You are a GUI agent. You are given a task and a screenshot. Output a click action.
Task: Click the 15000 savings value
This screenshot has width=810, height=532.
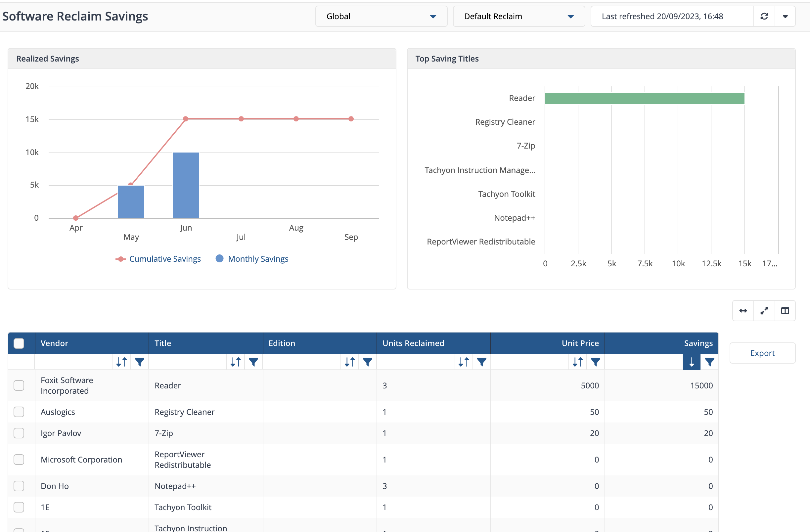(701, 385)
